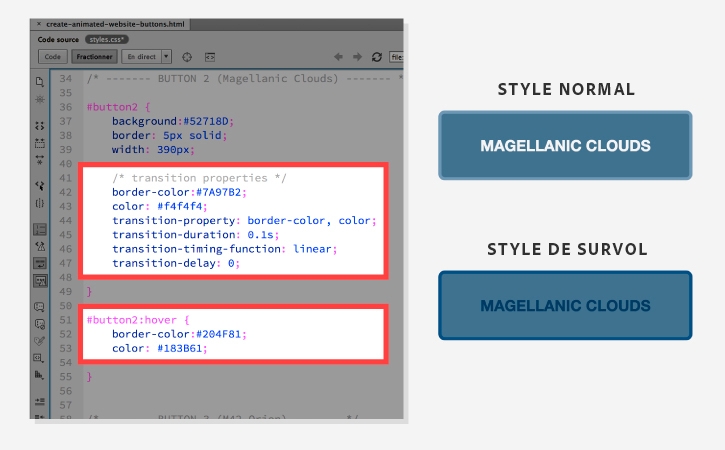
Task: Show the Code Navigator sun icon
Action: click(x=40, y=99)
